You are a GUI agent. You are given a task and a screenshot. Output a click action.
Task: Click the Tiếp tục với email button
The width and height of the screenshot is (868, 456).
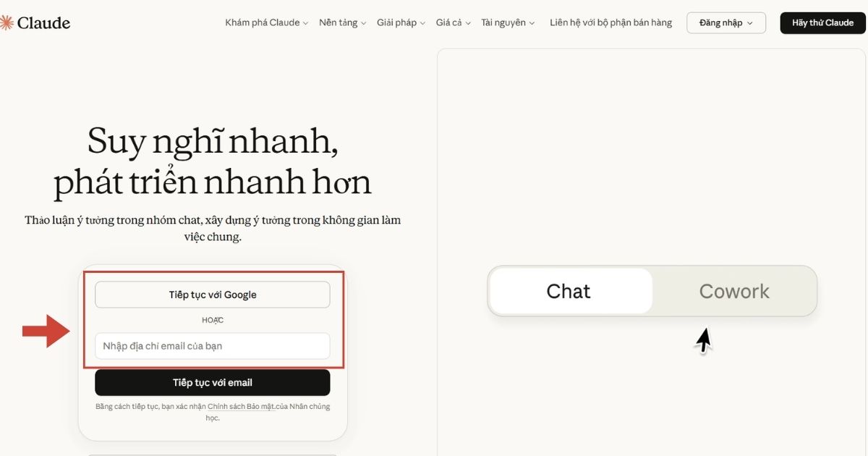(x=213, y=383)
